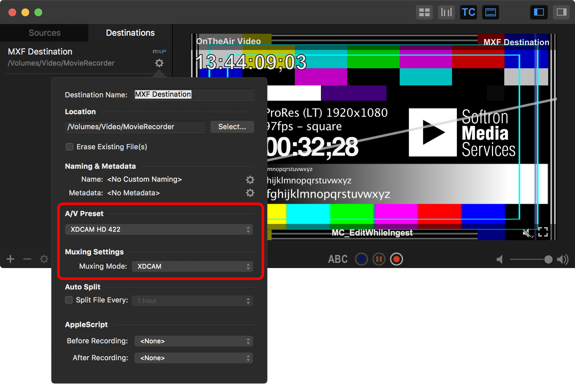Enter fullscreen preview mode
Viewport: 575px width, 392px height.
point(543,232)
